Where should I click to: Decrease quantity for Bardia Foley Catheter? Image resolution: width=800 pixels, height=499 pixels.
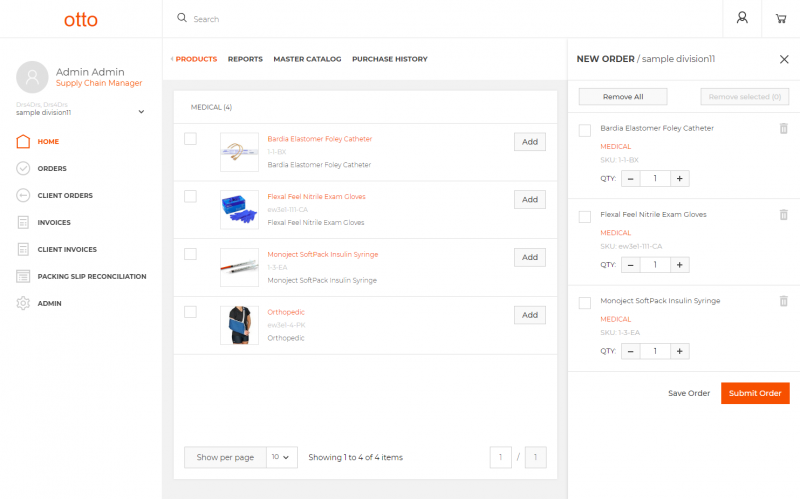pyautogui.click(x=631, y=179)
